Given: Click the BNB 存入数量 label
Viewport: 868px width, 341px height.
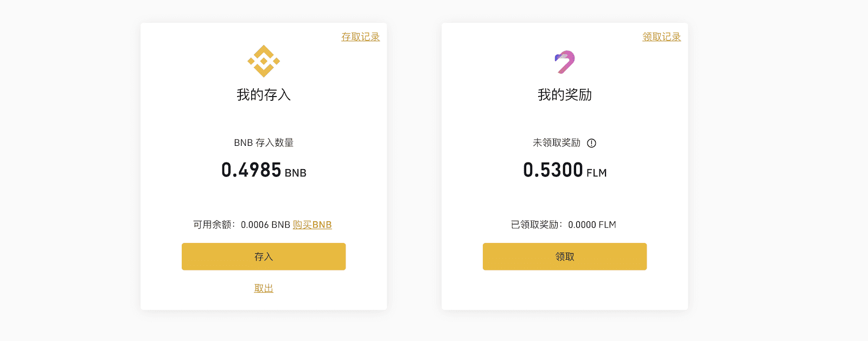Looking at the screenshot, I should click(264, 143).
